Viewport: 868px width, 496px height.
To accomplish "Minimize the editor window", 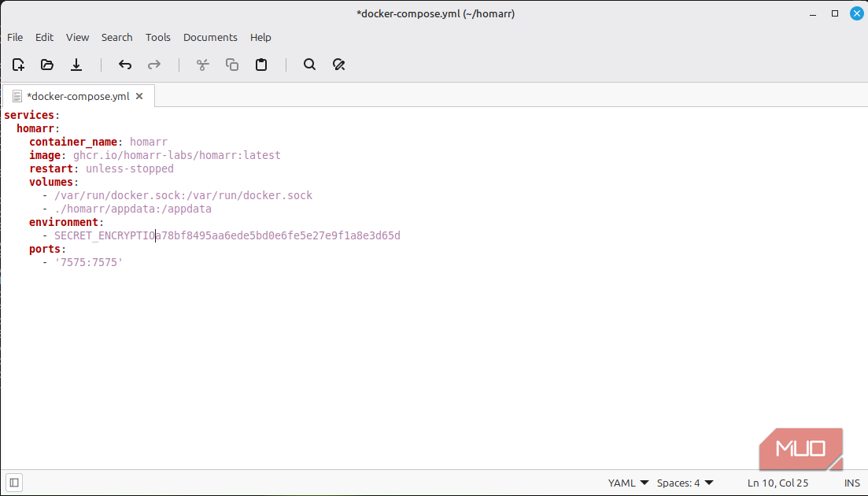I will pyautogui.click(x=813, y=14).
